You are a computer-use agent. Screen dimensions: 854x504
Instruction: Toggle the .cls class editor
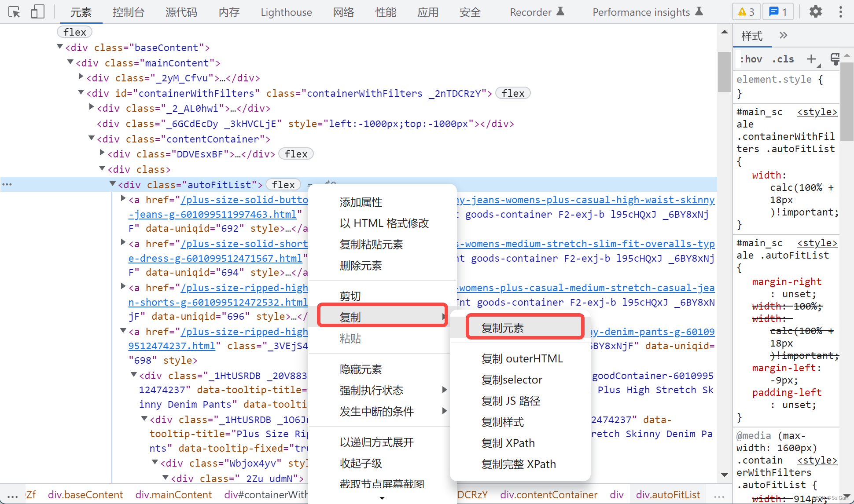[x=783, y=59]
